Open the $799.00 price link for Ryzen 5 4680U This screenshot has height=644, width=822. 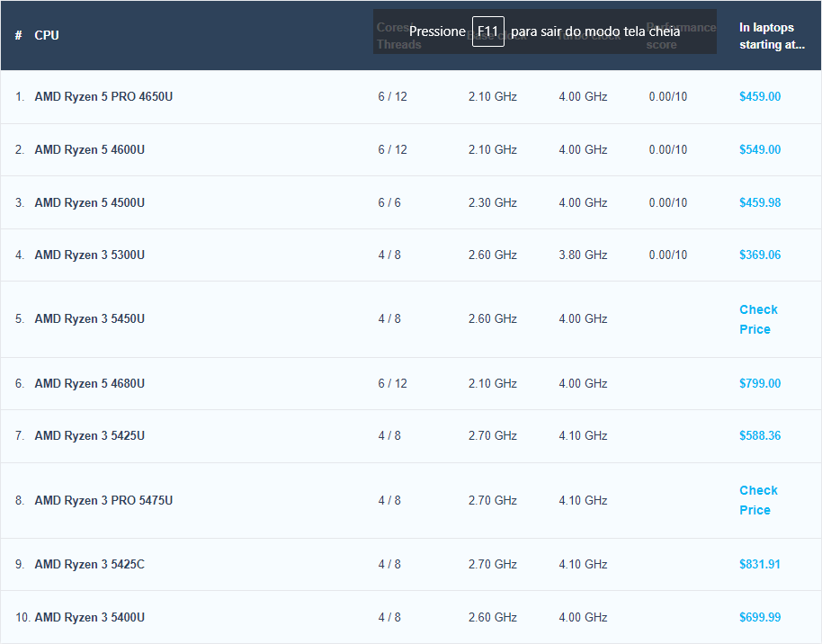point(760,383)
